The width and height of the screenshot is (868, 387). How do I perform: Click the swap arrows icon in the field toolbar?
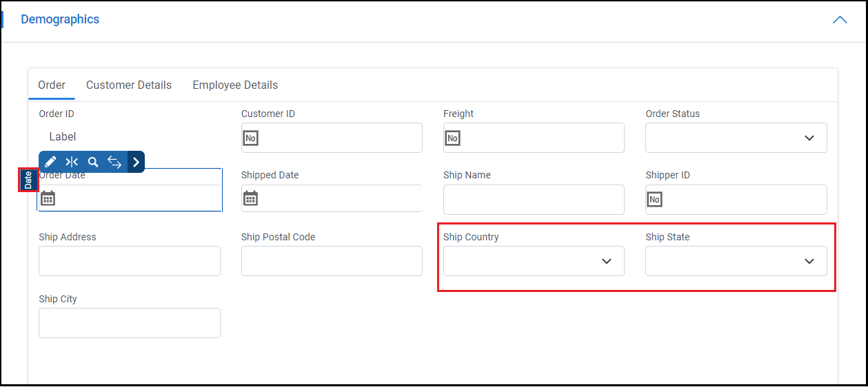click(114, 162)
